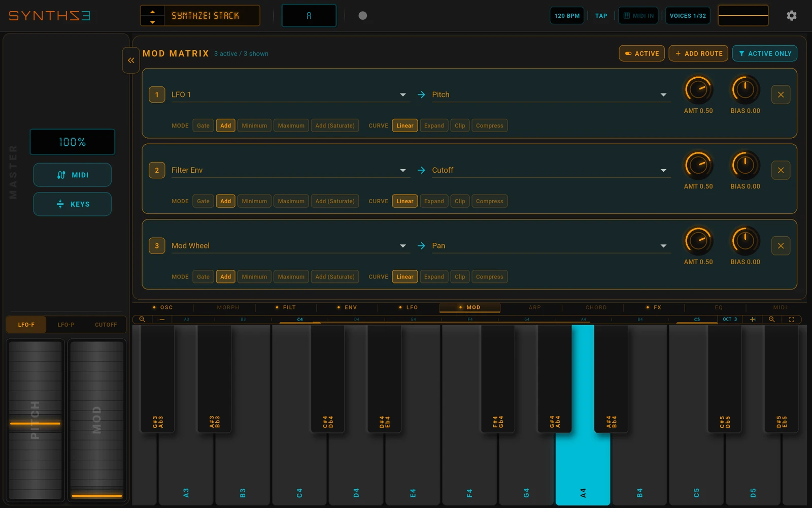The image size is (812, 508).
Task: Open the KEYS panel button
Action: [x=73, y=204]
